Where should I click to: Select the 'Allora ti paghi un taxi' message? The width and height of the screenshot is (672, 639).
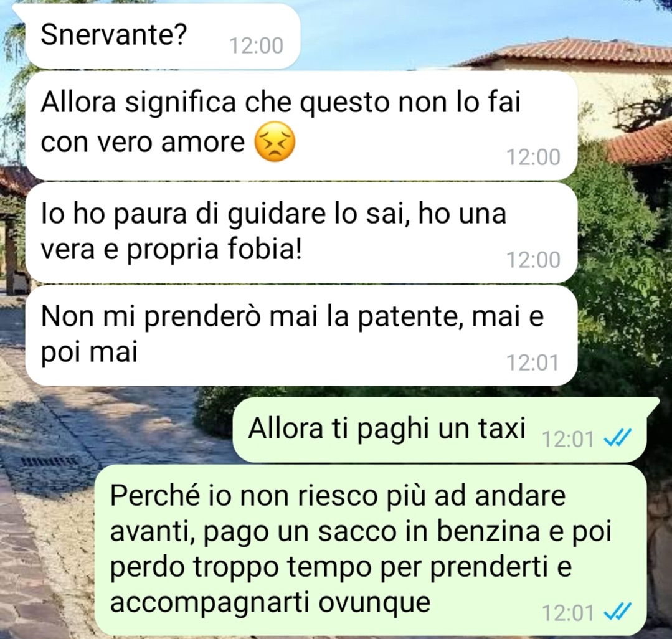[x=440, y=430]
